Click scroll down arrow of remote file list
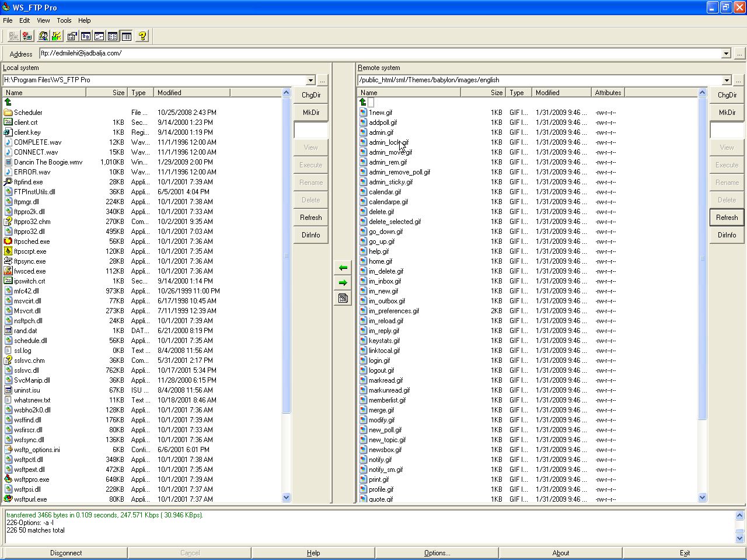 (702, 498)
